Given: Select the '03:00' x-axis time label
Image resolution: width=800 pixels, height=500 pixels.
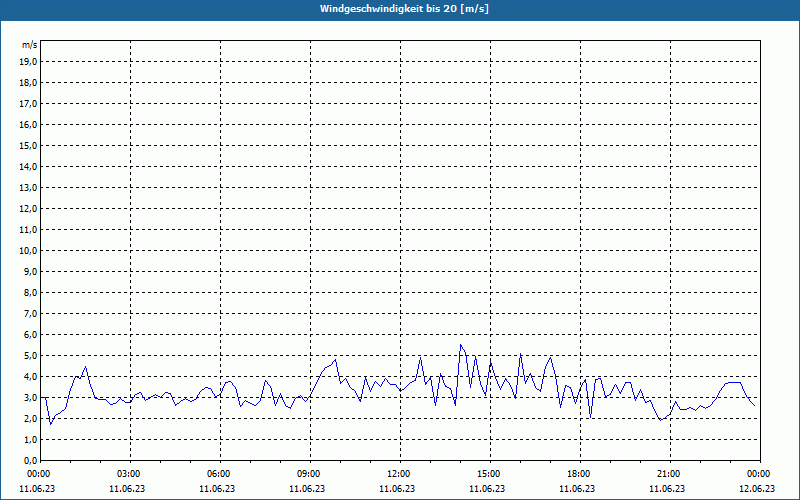Looking at the screenshot, I should [x=129, y=474].
